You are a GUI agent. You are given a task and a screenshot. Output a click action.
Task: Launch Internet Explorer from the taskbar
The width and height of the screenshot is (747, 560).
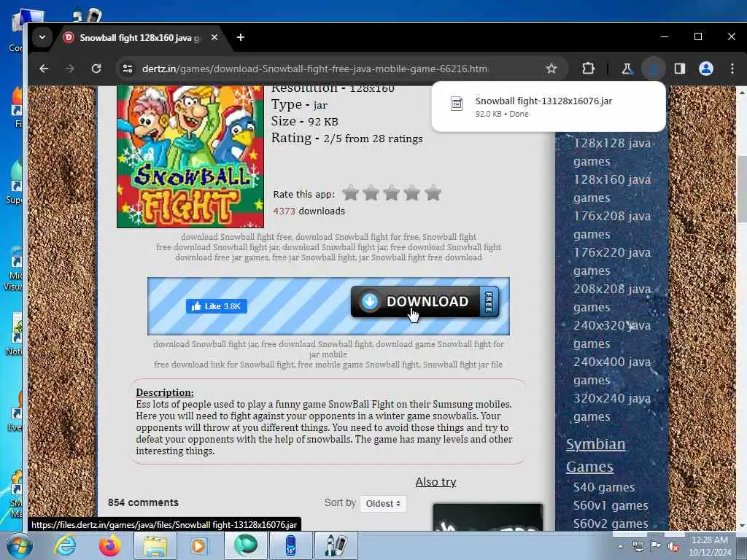coord(65,545)
